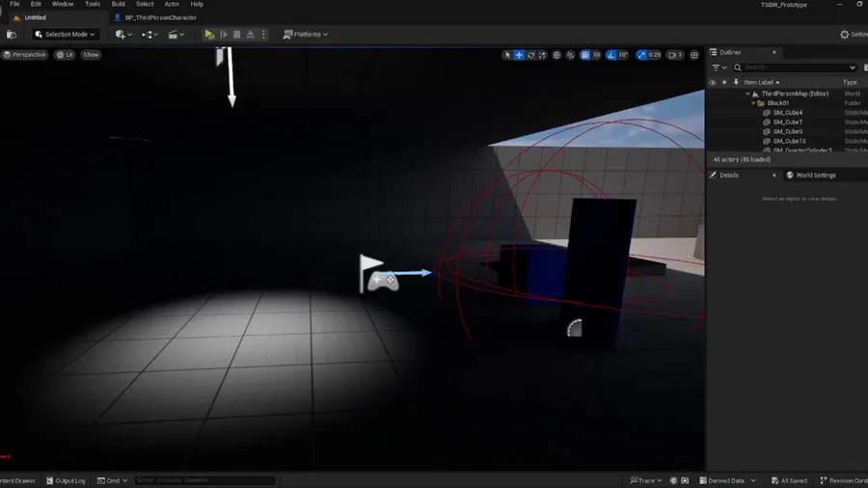This screenshot has width=868, height=488.
Task: Choose the Select objects cursor tool
Action: coord(507,55)
